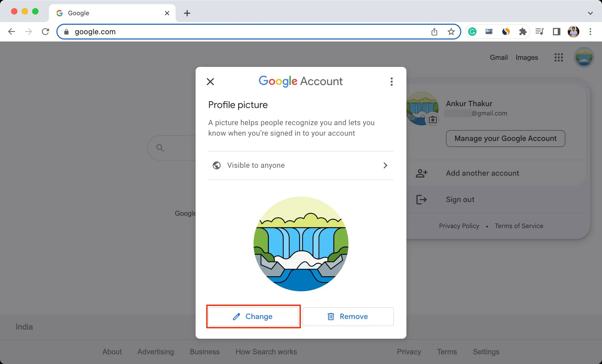Click the chevron arrow on visibility setting
This screenshot has height=364, width=602.
tap(385, 165)
